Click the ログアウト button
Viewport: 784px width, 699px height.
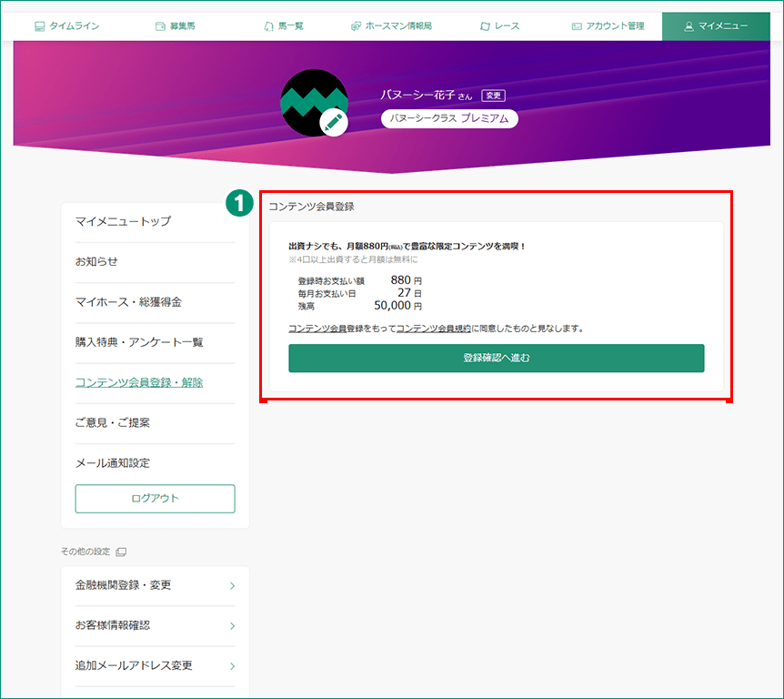coord(155,499)
